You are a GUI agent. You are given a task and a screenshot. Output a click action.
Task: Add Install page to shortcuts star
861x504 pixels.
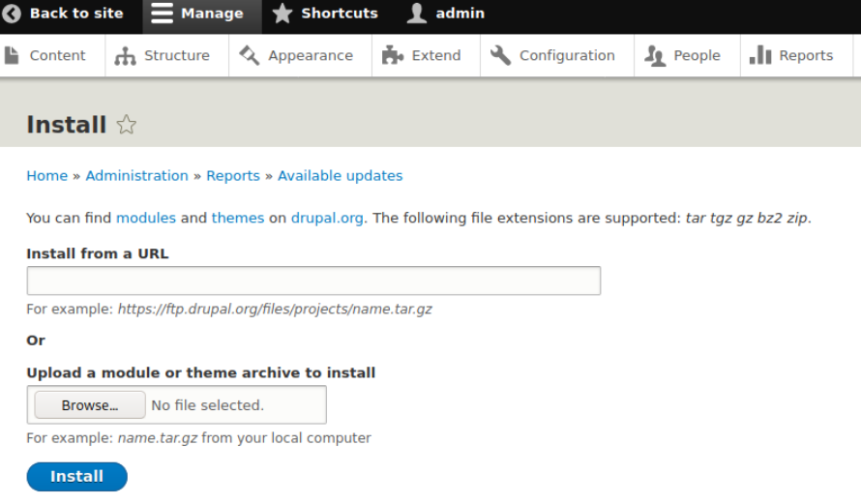127,125
